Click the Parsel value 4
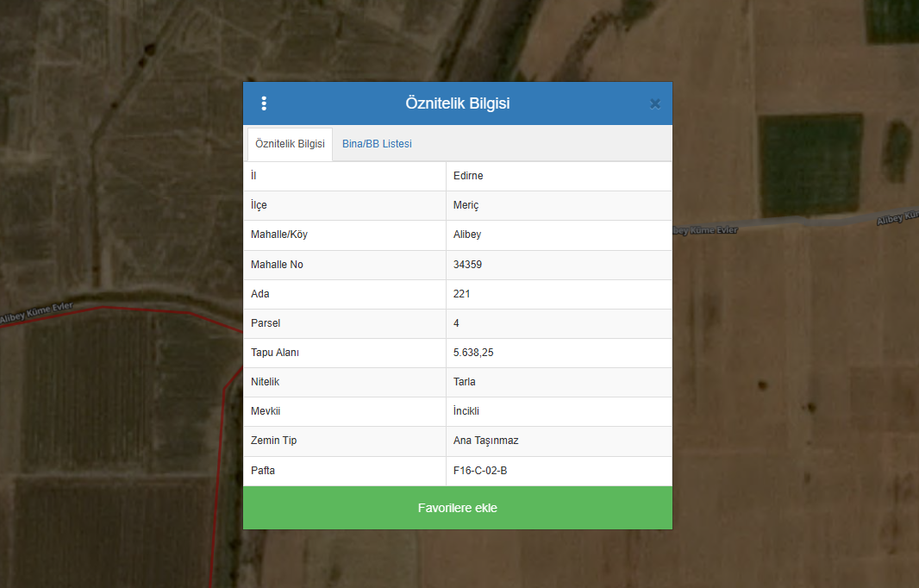This screenshot has width=919, height=588. click(x=457, y=323)
